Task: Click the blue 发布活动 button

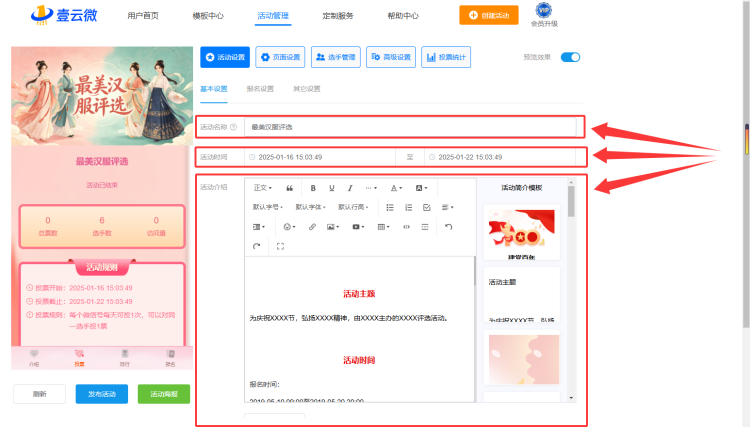Action: (x=102, y=394)
